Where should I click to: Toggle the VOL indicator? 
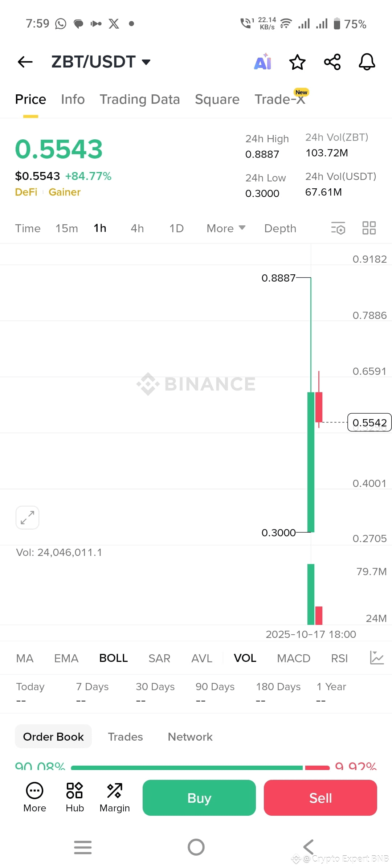click(245, 658)
